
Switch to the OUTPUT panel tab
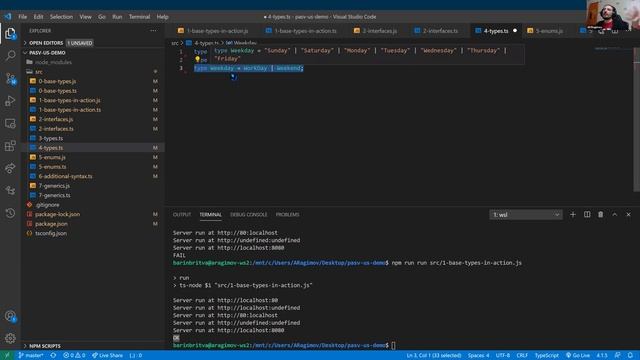[182, 215]
